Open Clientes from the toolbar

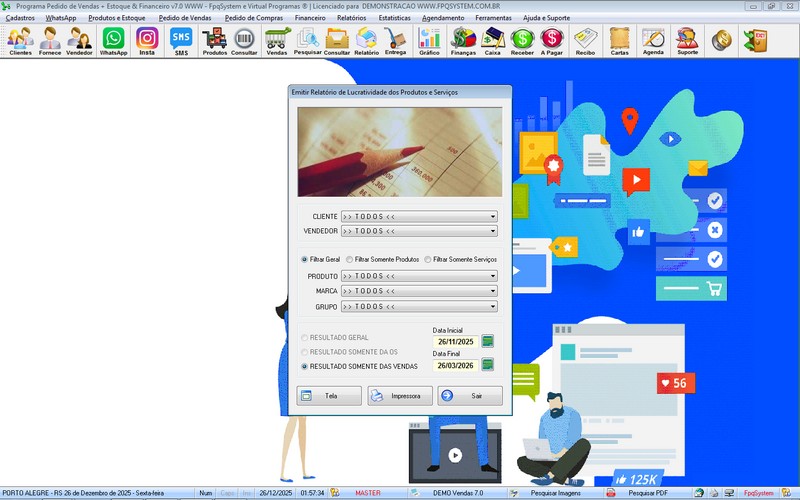(x=20, y=40)
